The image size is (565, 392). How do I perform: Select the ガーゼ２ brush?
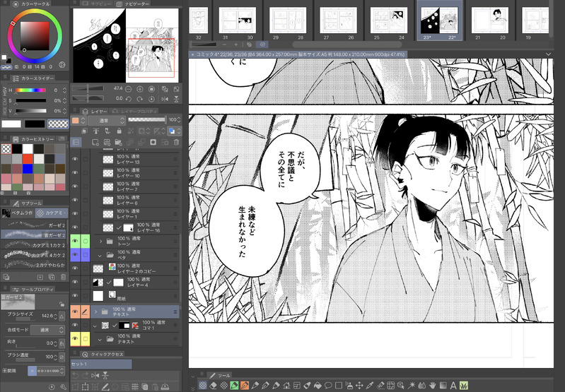(x=34, y=225)
